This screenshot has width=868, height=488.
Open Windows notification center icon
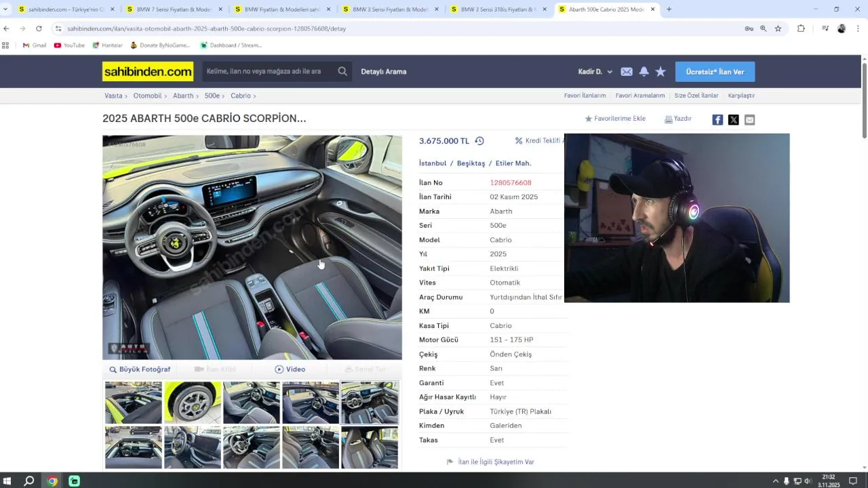click(x=853, y=481)
